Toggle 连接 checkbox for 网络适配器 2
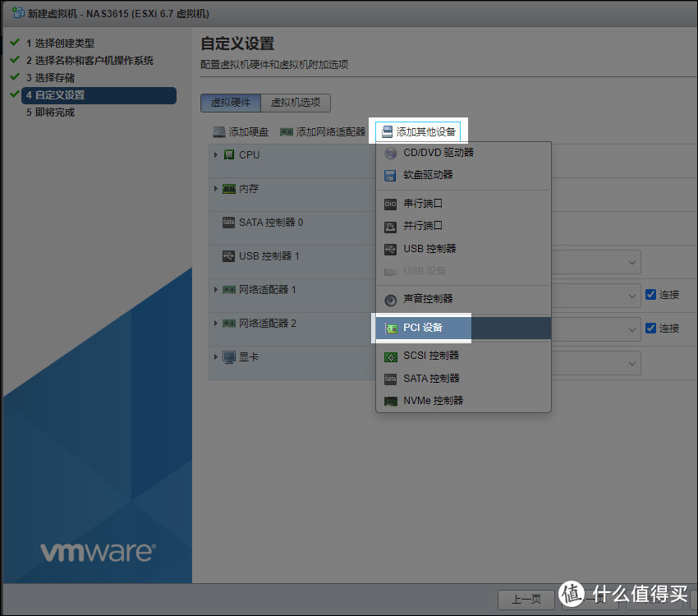698x616 pixels. coord(650,328)
